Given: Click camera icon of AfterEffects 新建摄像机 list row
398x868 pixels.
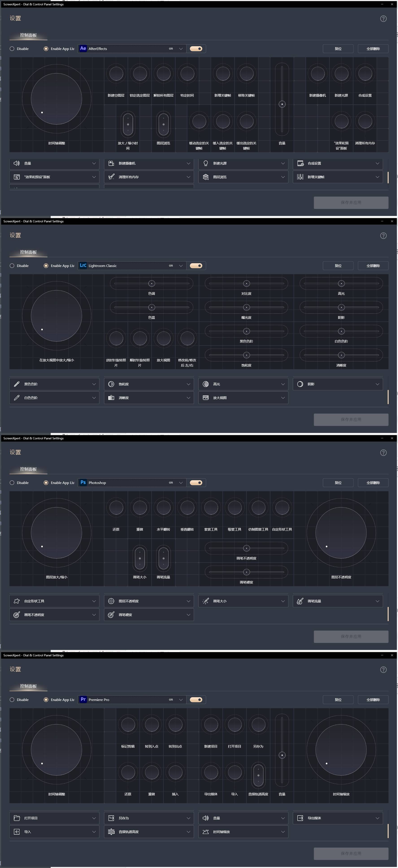Looking at the screenshot, I should [111, 163].
